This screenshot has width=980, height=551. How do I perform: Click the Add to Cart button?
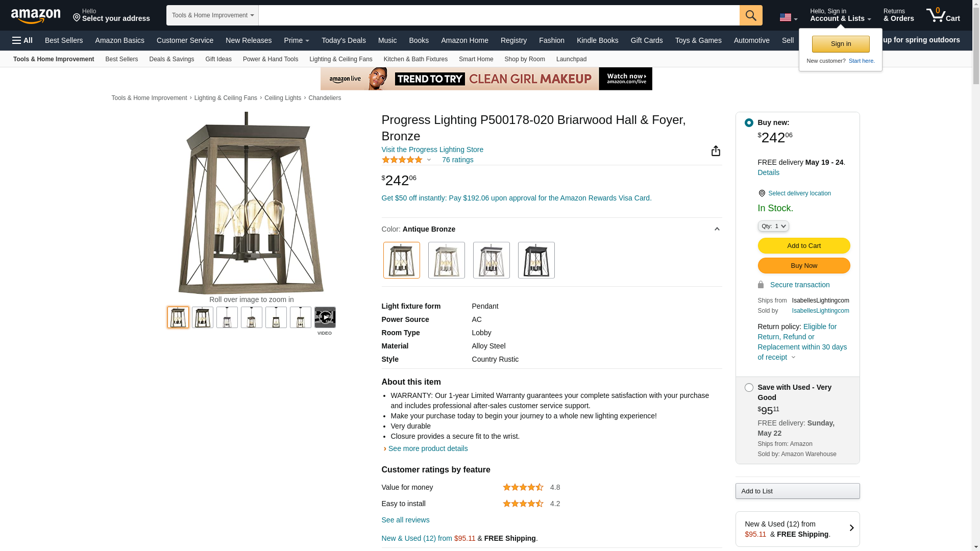click(x=803, y=246)
